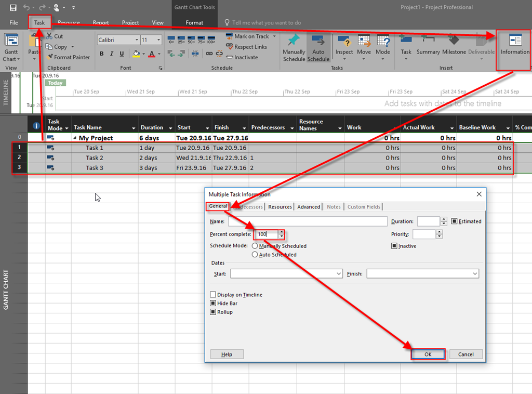Open the Start date dropdown
532x394 pixels.
(339, 273)
